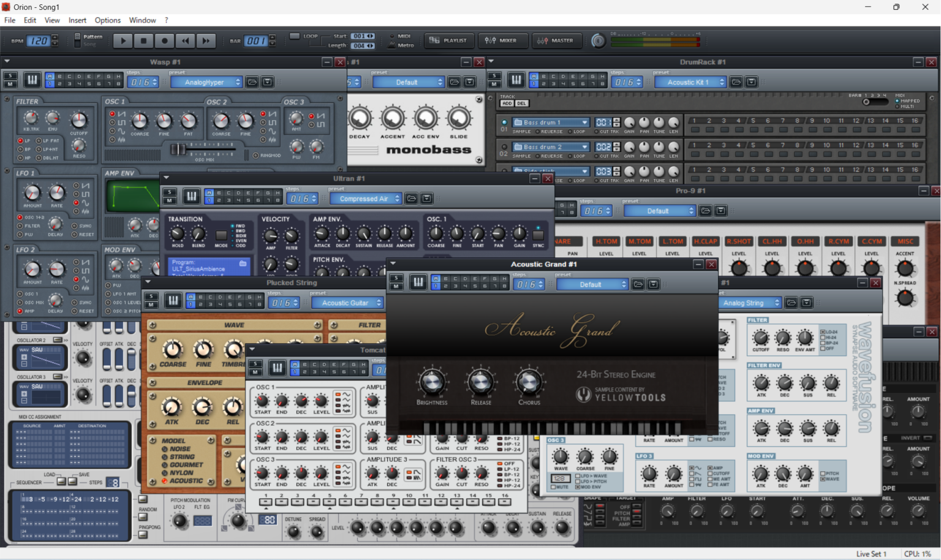This screenshot has height=560, width=941.
Task: Click the ADD track button in DrumRack
Action: click(x=507, y=104)
